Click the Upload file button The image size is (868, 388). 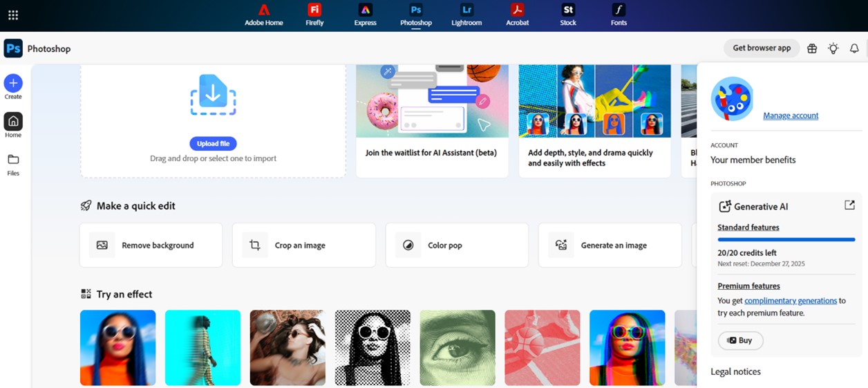click(213, 144)
